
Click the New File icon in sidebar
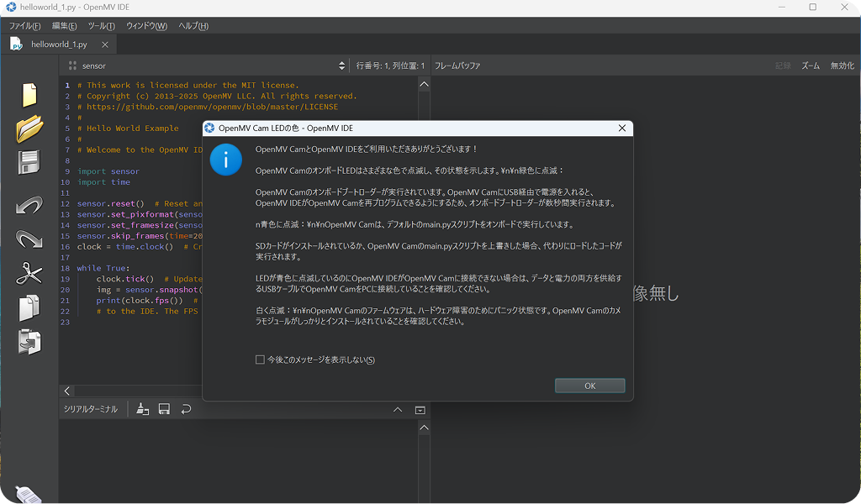click(29, 95)
